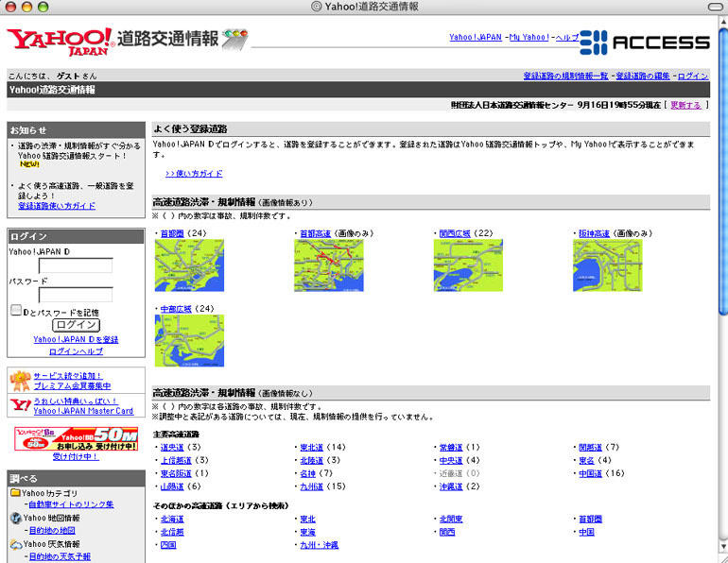The height and width of the screenshot is (563, 728).
Task: Open the 首都圏 (24) text link above its map
Action: [172, 233]
